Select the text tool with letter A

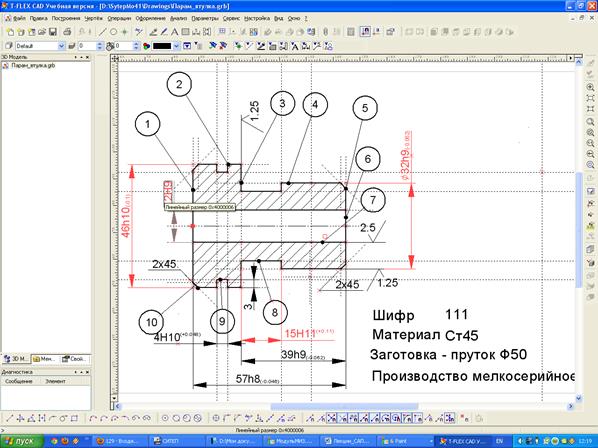(175, 32)
